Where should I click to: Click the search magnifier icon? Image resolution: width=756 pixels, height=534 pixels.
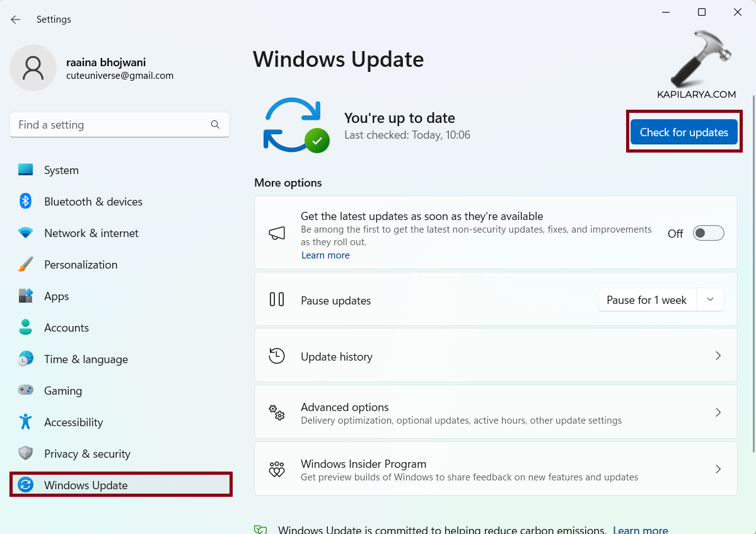pyautogui.click(x=216, y=125)
